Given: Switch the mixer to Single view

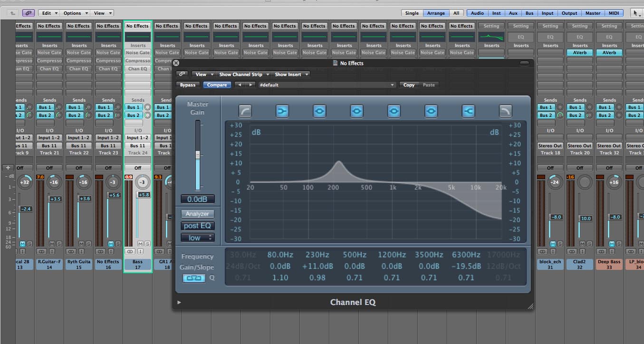Looking at the screenshot, I should pos(412,13).
